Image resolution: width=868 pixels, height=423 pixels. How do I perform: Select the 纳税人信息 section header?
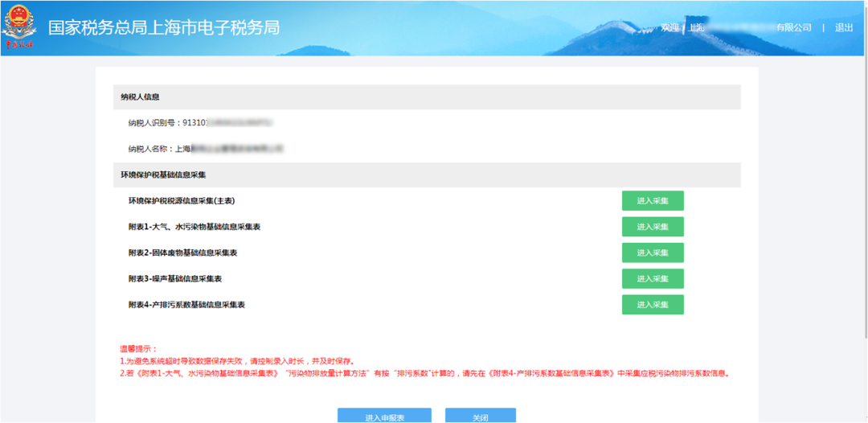(427, 97)
